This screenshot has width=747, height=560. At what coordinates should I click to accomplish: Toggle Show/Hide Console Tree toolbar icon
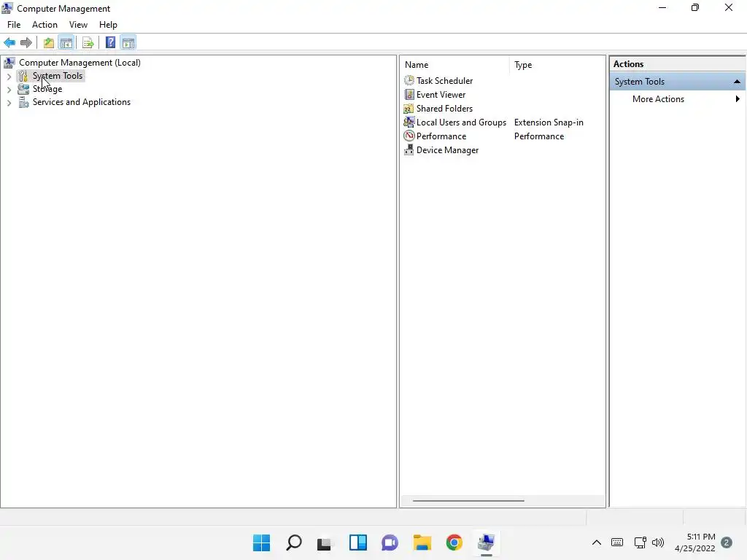click(66, 43)
